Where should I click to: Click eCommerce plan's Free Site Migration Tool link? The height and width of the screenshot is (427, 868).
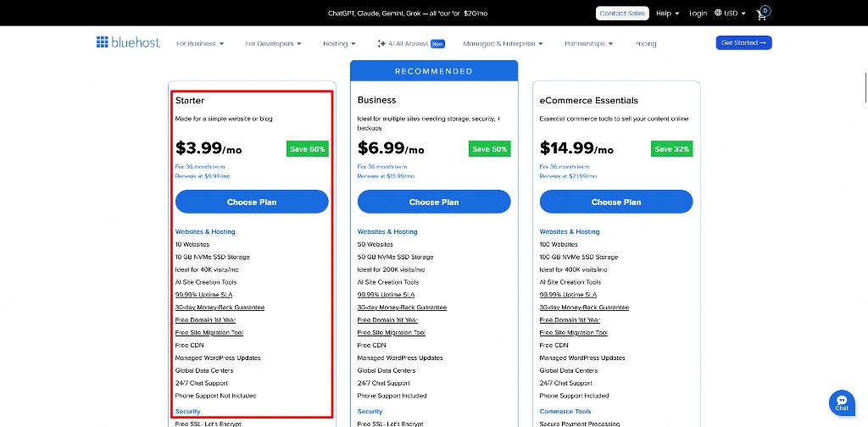[574, 333]
